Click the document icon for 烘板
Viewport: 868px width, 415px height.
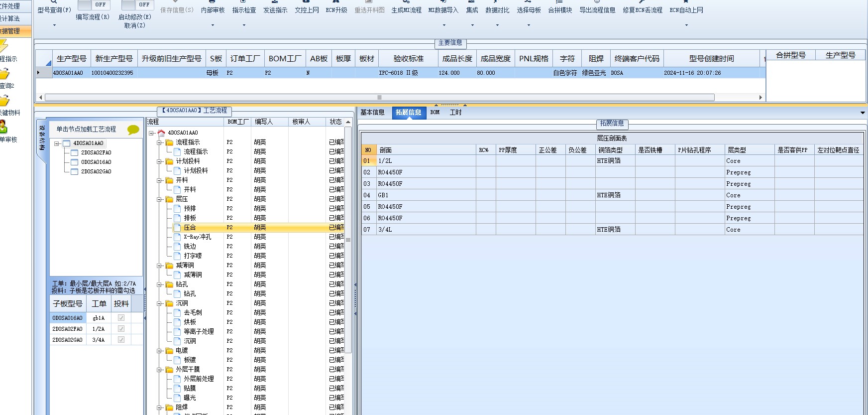[177, 322]
